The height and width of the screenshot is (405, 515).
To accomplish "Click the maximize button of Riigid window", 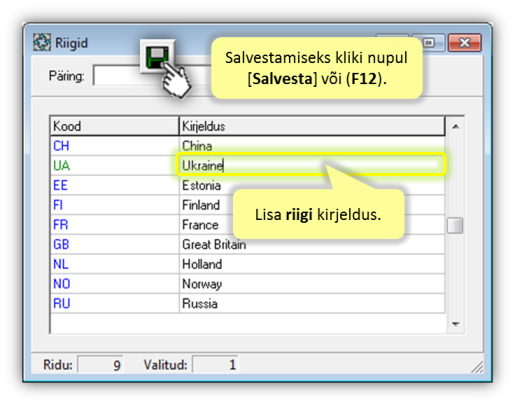I will [429, 43].
